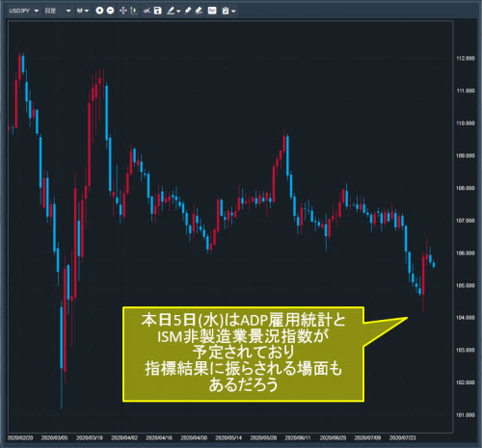Select the line drawing pencil tool
The width and height of the screenshot is (482, 448).
click(x=171, y=11)
